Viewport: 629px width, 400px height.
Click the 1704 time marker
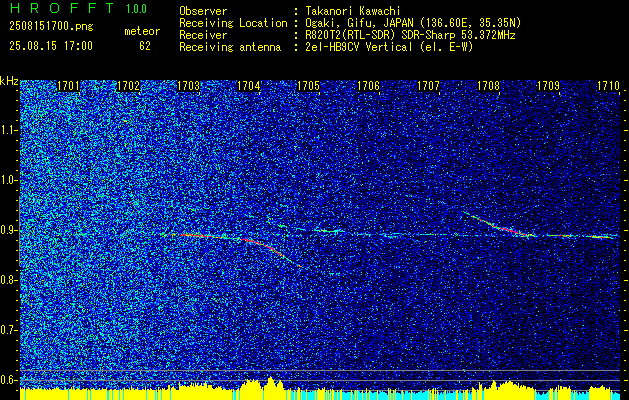(x=248, y=86)
